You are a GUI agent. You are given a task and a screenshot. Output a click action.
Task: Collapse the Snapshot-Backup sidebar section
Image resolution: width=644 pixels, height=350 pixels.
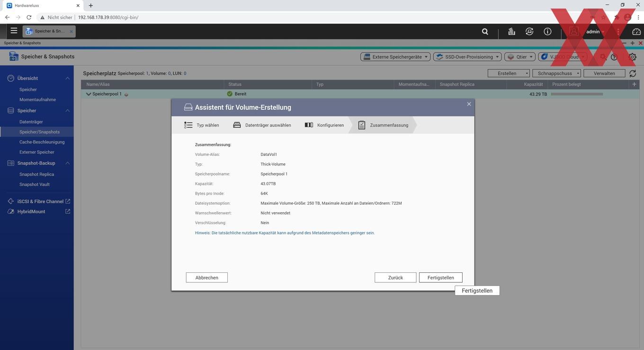(67, 163)
